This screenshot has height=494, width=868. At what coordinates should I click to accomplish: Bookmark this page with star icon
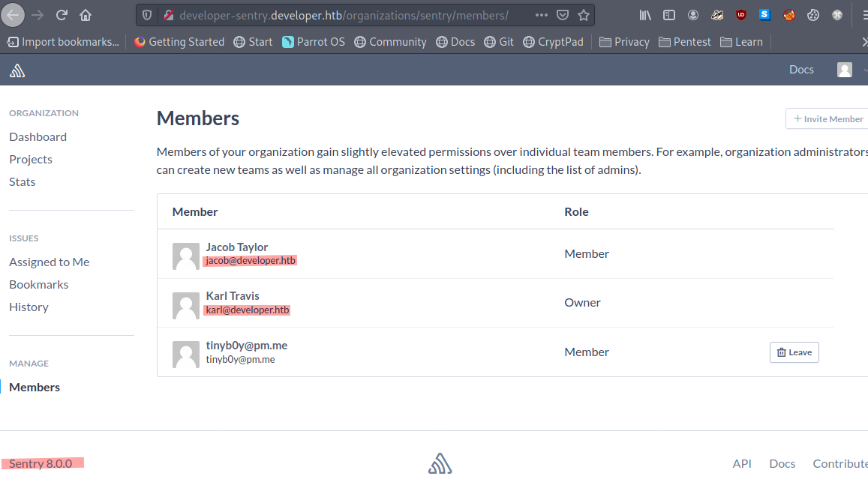tap(583, 15)
